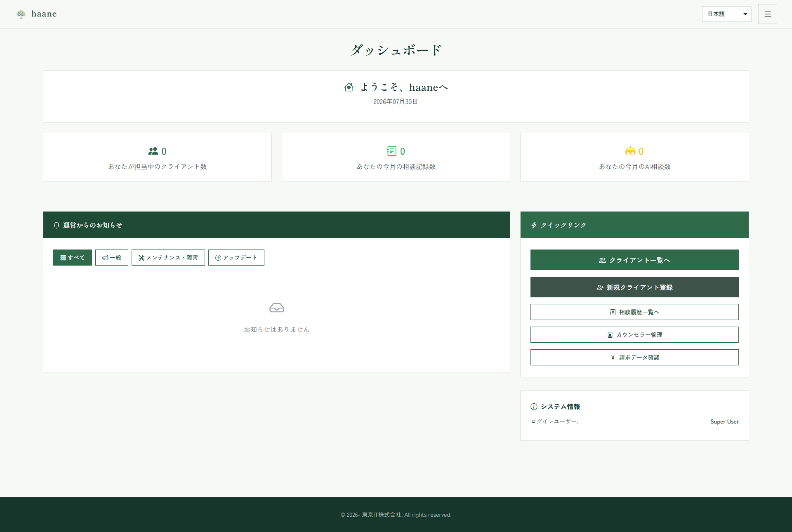
Task: Click the lightning icon in クイックリンク
Action: 534,225
